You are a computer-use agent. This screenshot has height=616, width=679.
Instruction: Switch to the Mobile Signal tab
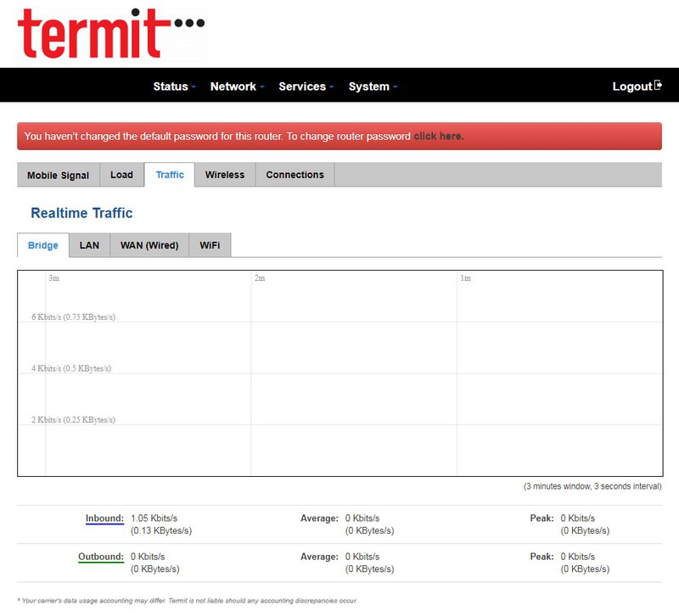58,176
